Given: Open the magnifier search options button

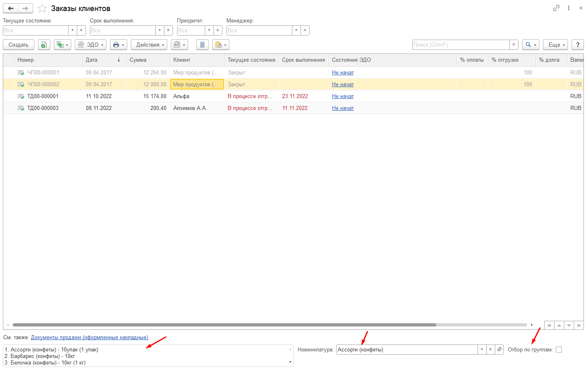Looking at the screenshot, I should click(531, 45).
